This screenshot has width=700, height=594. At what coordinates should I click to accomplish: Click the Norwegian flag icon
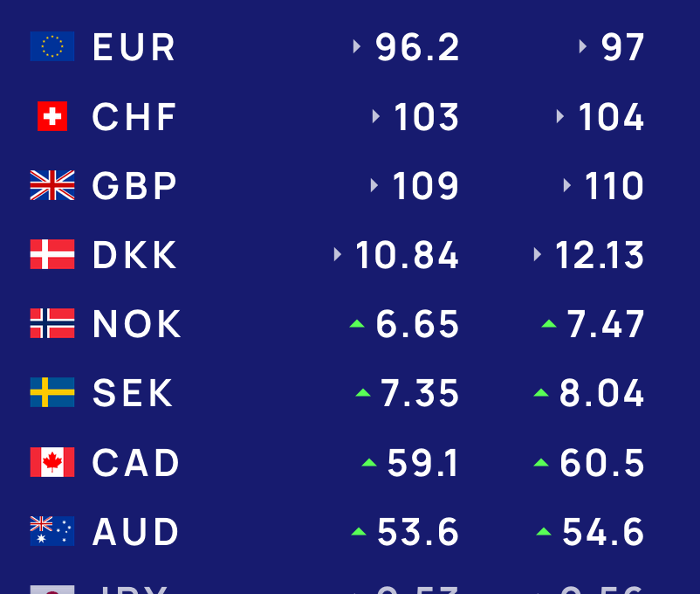tap(52, 323)
